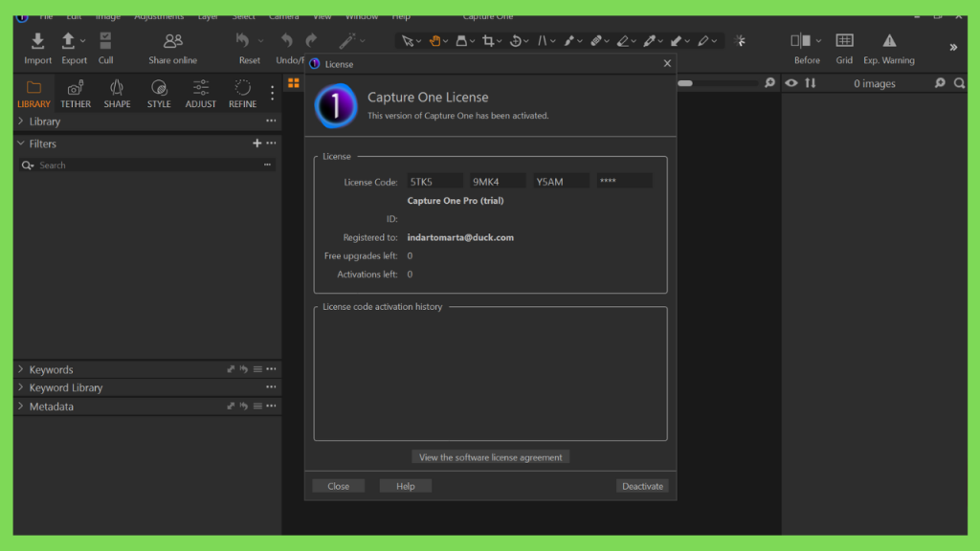
Task: Click the orange grid view icon
Action: pos(294,83)
